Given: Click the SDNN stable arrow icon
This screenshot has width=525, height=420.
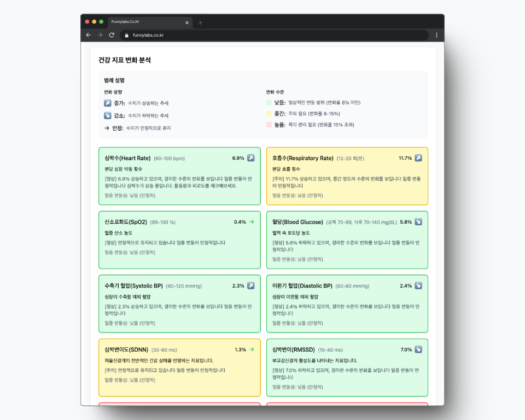Looking at the screenshot, I should click(252, 349).
